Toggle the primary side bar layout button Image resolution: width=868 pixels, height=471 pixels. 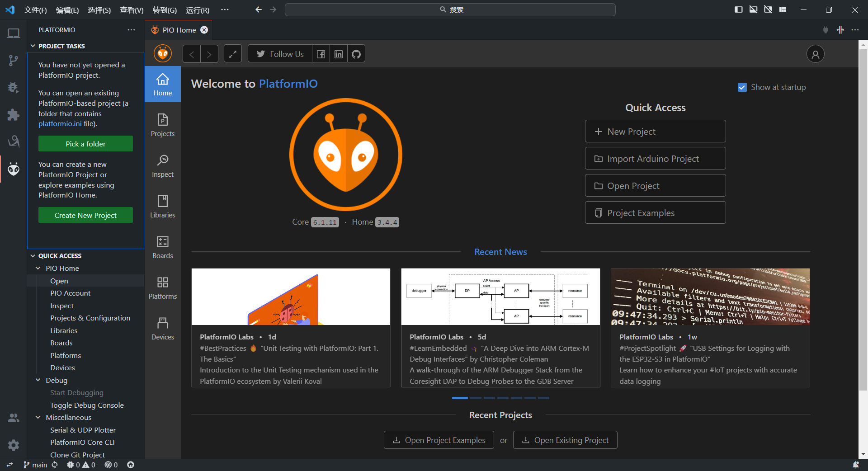coord(739,9)
